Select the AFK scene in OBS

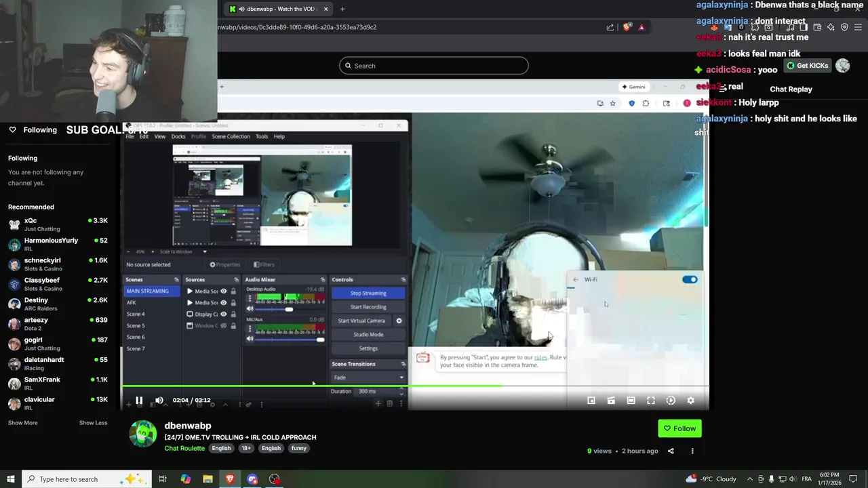coord(132,302)
